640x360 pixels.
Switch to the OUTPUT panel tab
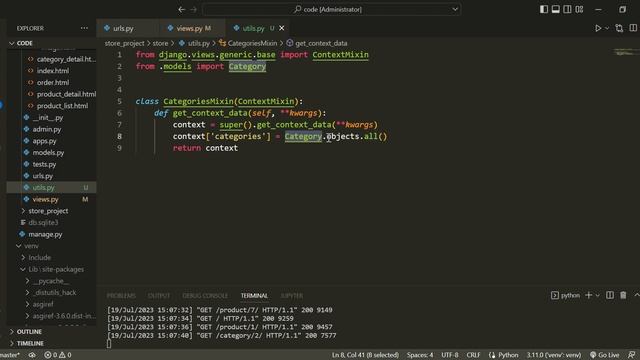point(159,296)
